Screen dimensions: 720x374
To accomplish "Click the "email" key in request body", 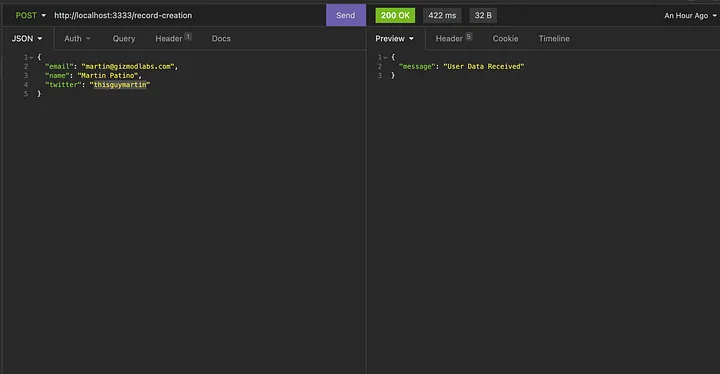I will 59,66.
